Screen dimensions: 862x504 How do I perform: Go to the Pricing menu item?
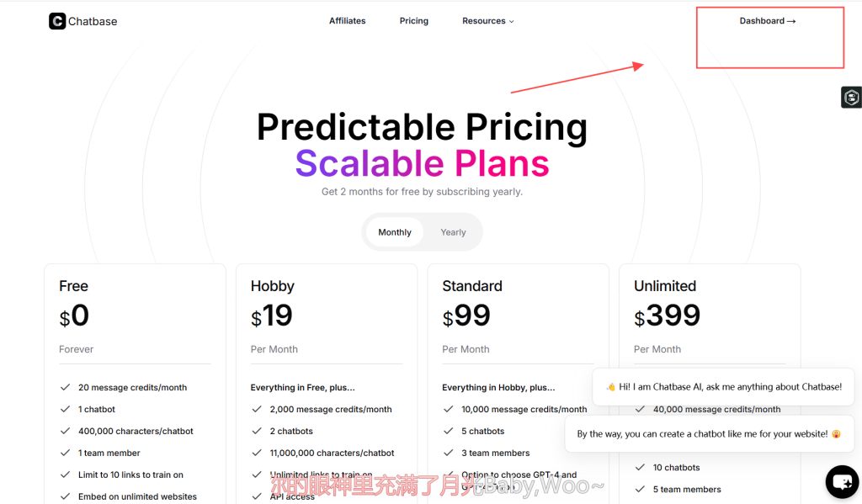(413, 21)
